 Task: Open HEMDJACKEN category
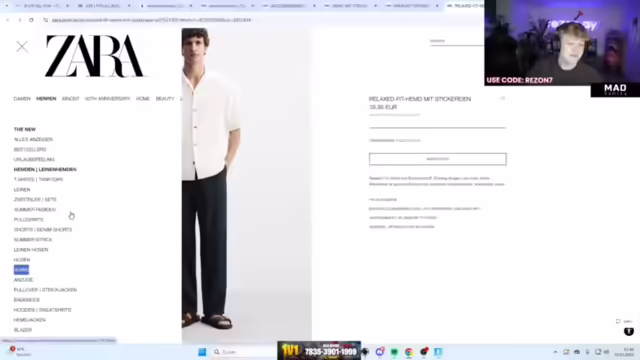coord(30,320)
